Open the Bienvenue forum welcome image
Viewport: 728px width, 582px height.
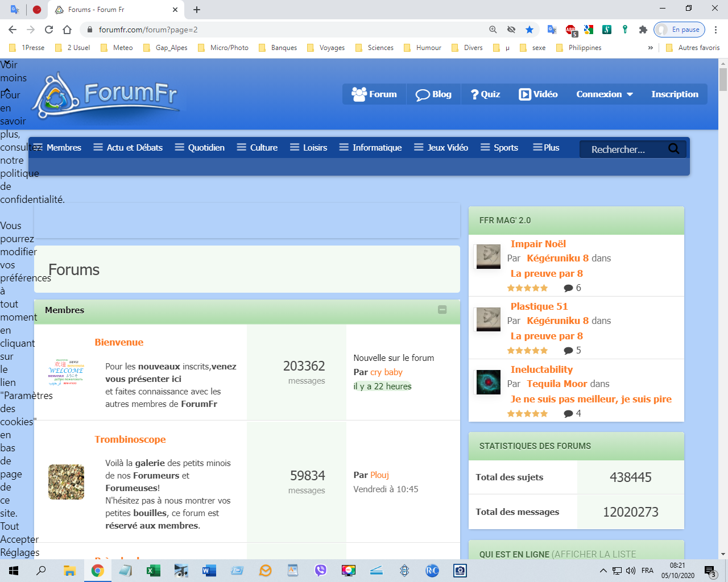point(66,372)
